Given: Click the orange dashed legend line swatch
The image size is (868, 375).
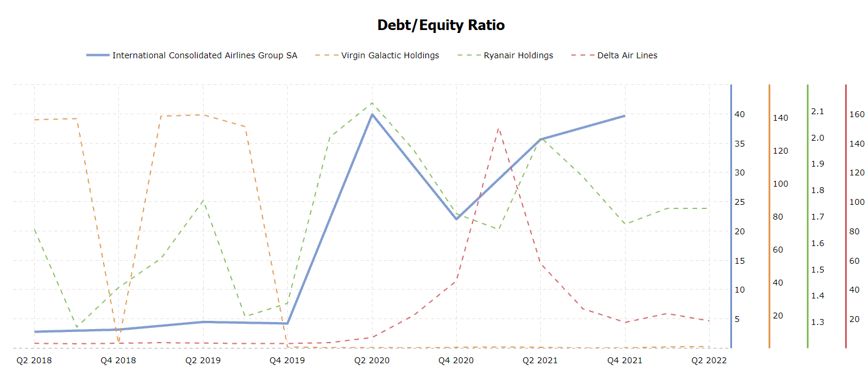Looking at the screenshot, I should tap(327, 55).
